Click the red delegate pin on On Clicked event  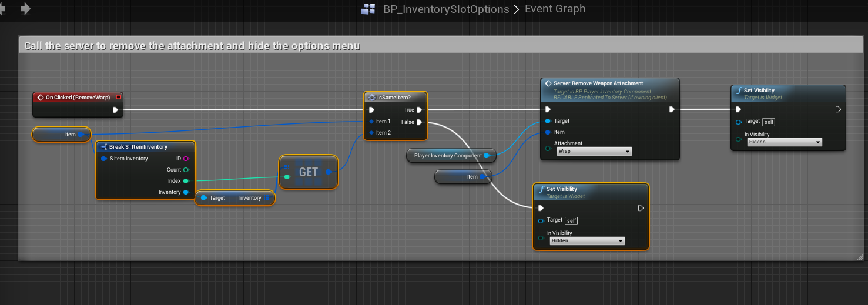(118, 98)
